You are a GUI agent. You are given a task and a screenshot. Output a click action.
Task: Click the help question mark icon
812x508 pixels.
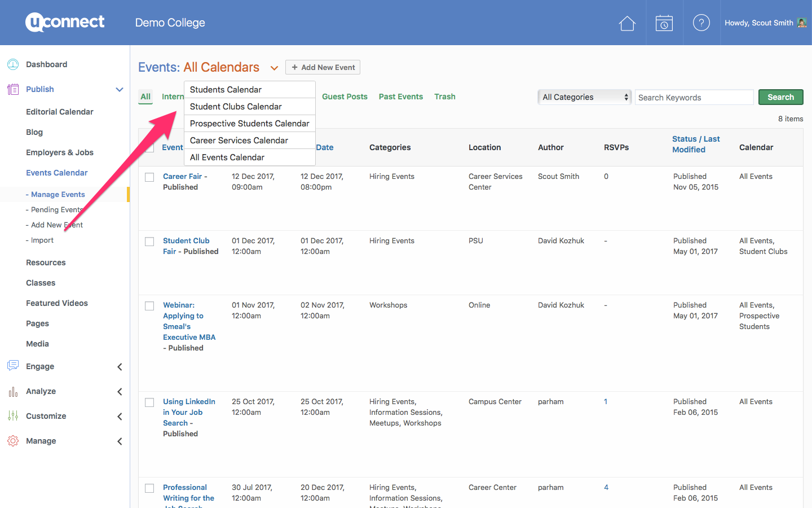point(701,23)
